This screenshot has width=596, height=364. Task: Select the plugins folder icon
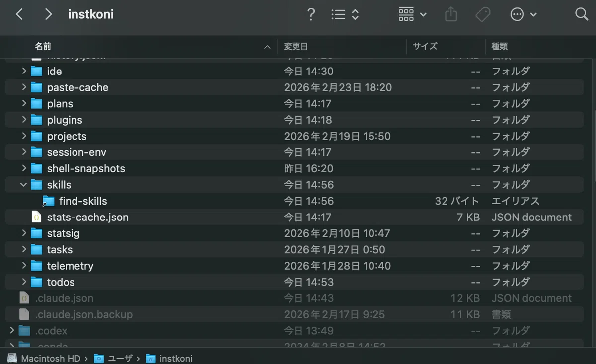pyautogui.click(x=36, y=120)
